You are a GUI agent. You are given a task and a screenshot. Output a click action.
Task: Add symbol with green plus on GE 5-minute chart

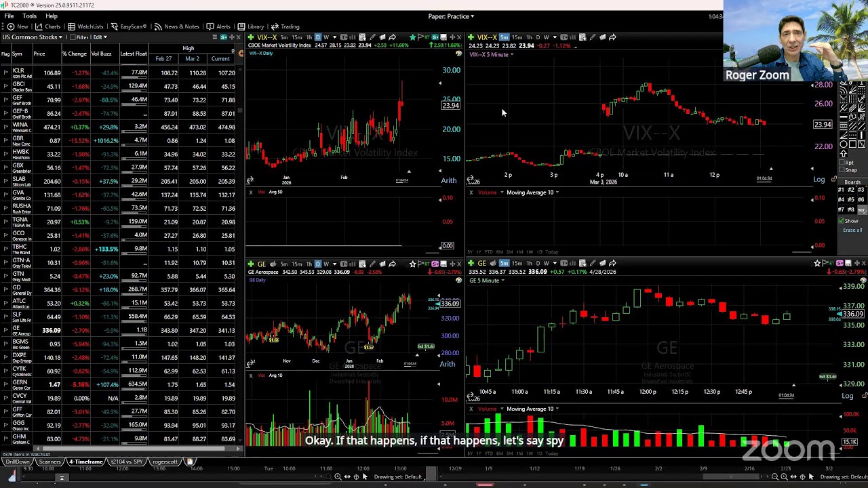pyautogui.click(x=471, y=263)
